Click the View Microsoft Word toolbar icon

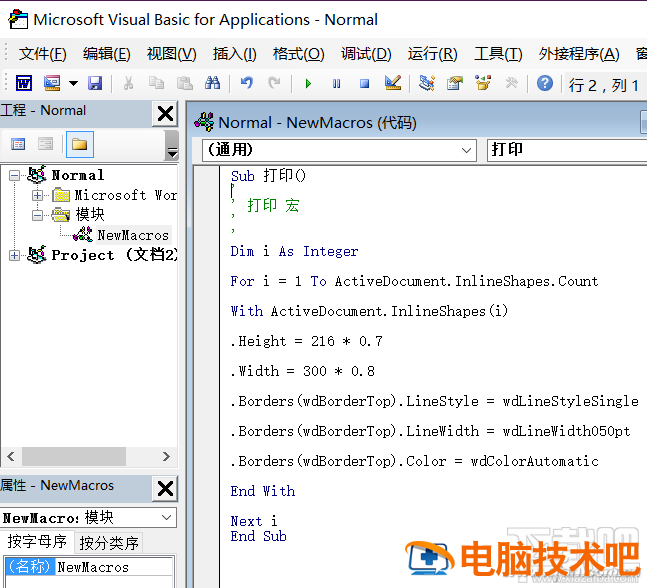(24, 83)
